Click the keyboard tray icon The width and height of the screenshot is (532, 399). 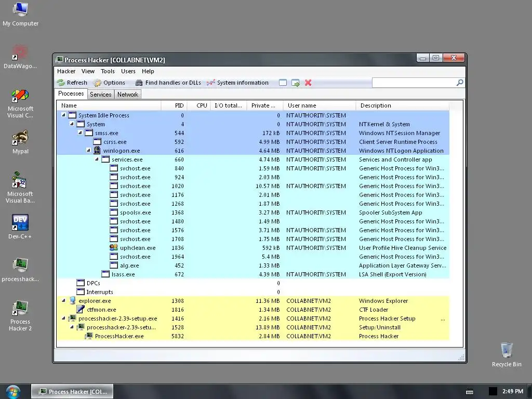(x=470, y=392)
